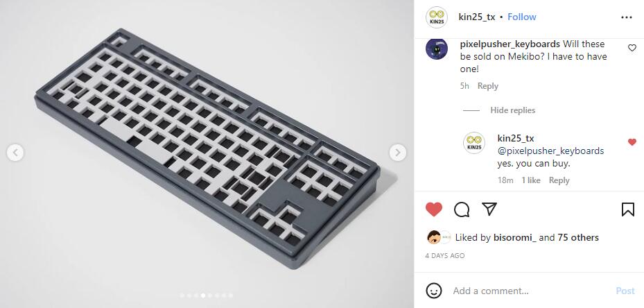
Task: Save post with bookmark icon
Action: pos(627,209)
